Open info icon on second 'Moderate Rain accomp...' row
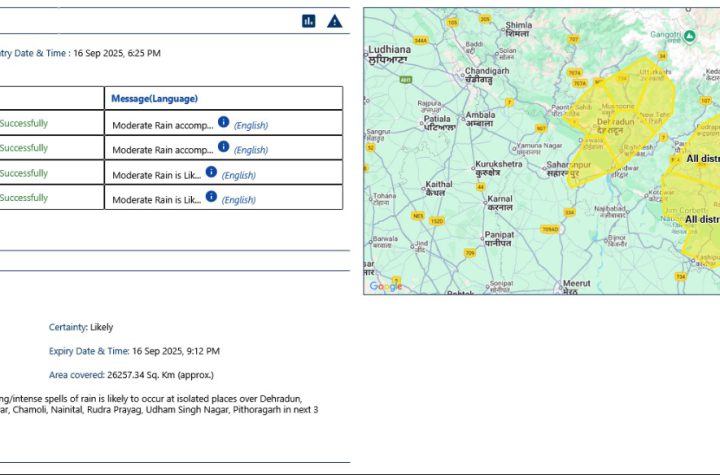Screen dimensions: 720x475 click(x=224, y=147)
